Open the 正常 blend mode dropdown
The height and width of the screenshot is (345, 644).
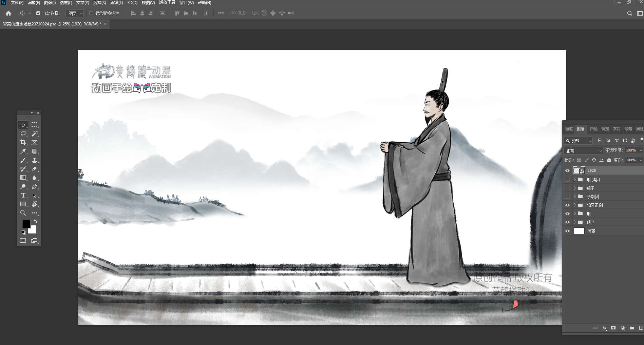pyautogui.click(x=583, y=150)
